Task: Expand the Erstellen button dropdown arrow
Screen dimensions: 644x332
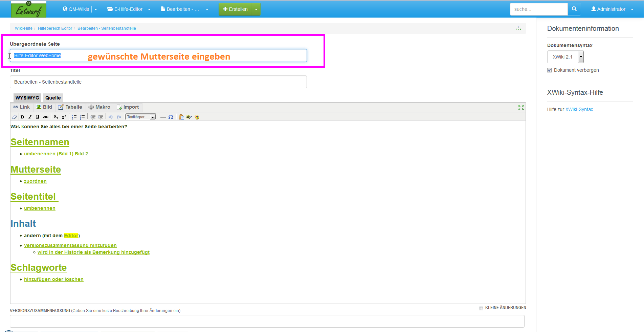Action: point(256,9)
